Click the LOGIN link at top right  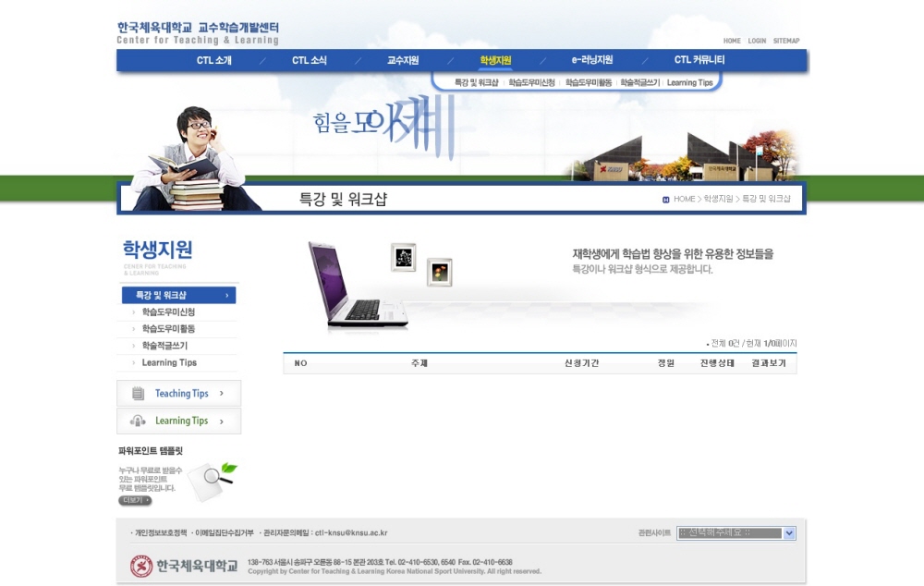[757, 41]
